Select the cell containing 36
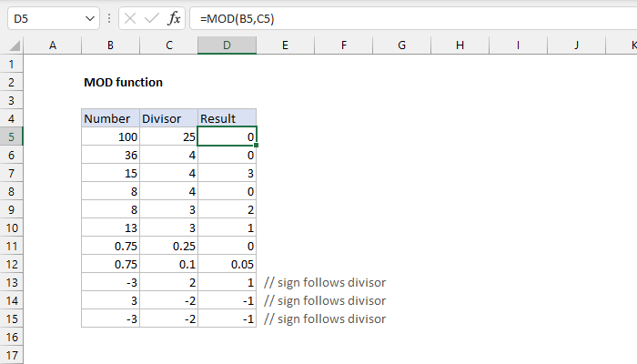 (110, 156)
